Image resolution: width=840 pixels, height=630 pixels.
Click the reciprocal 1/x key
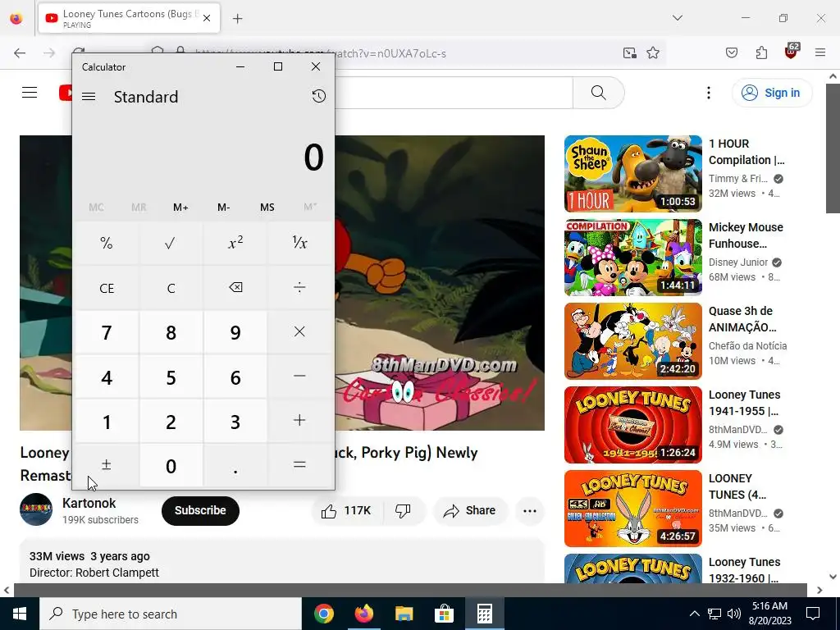coord(299,243)
